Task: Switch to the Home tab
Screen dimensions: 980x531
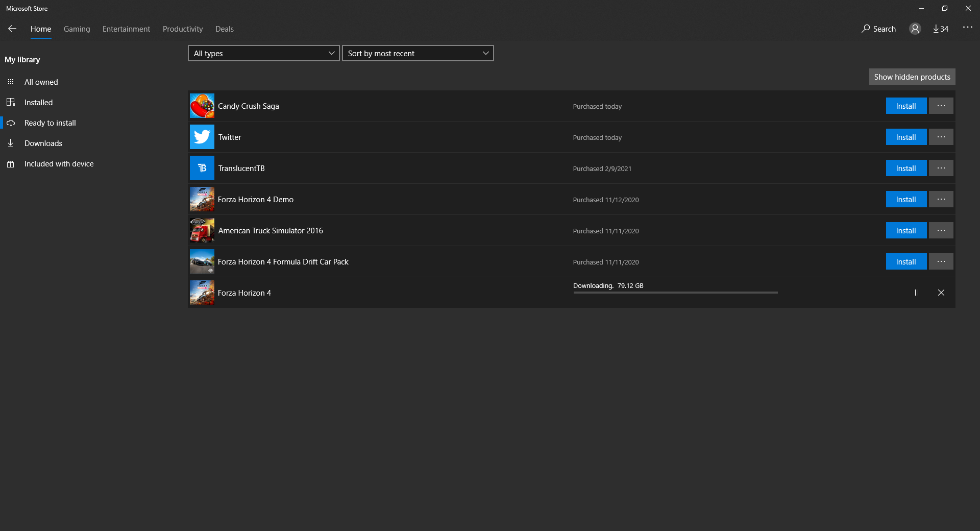Action: click(41, 29)
